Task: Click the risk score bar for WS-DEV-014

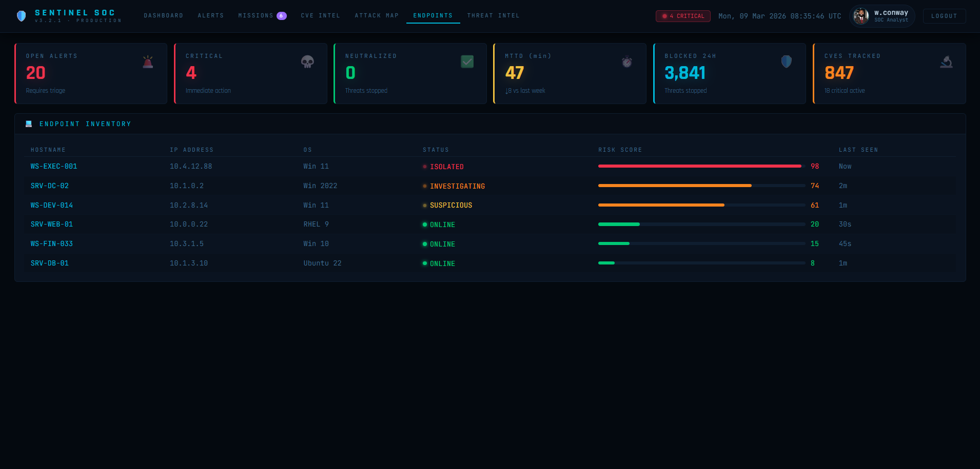Action: click(701, 205)
